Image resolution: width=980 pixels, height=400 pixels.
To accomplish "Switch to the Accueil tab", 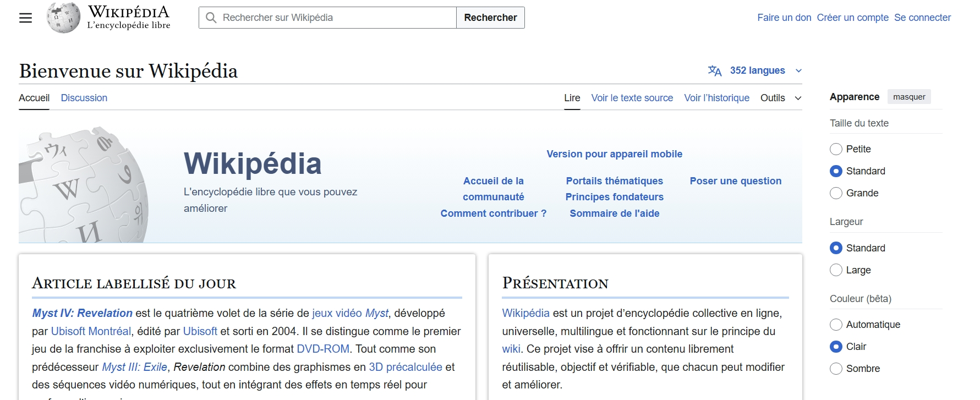I will click(x=34, y=98).
